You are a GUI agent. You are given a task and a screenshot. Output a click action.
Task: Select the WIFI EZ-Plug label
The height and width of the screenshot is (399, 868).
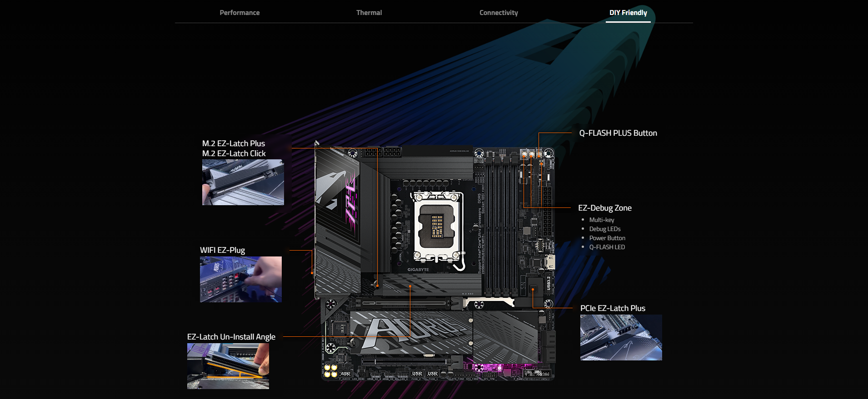click(222, 250)
